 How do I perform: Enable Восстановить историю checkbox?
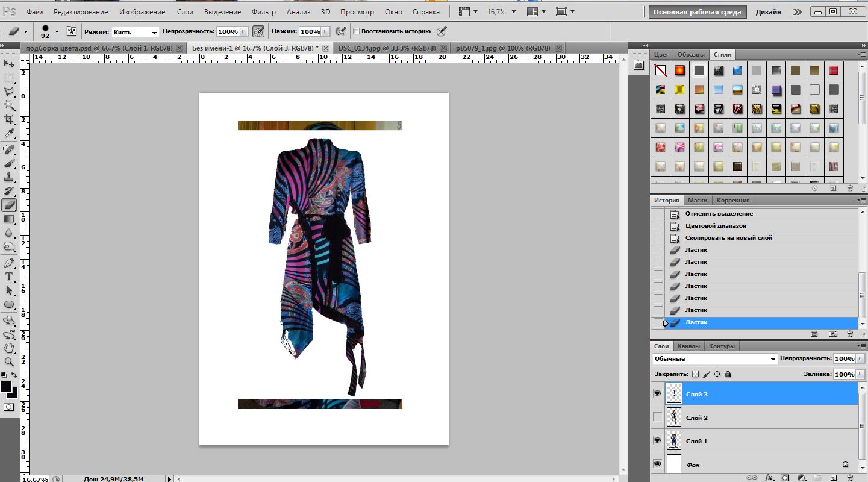(357, 31)
